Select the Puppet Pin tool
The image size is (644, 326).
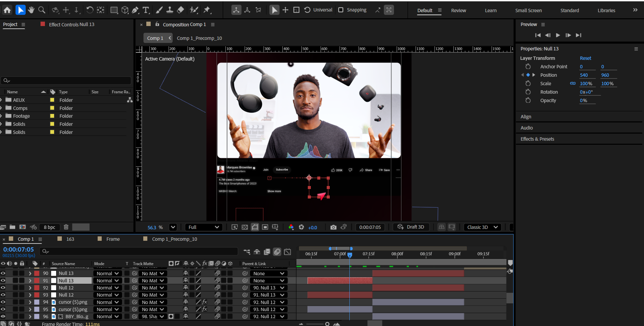(207, 10)
